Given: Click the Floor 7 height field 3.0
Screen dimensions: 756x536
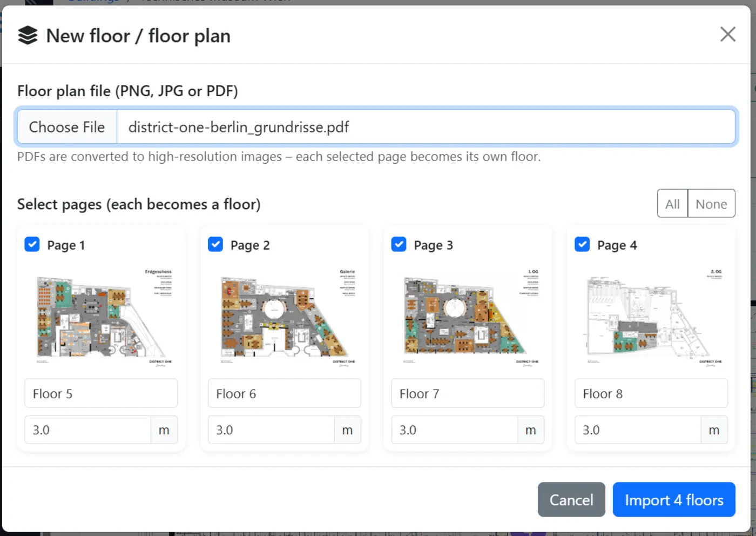Looking at the screenshot, I should [x=455, y=430].
